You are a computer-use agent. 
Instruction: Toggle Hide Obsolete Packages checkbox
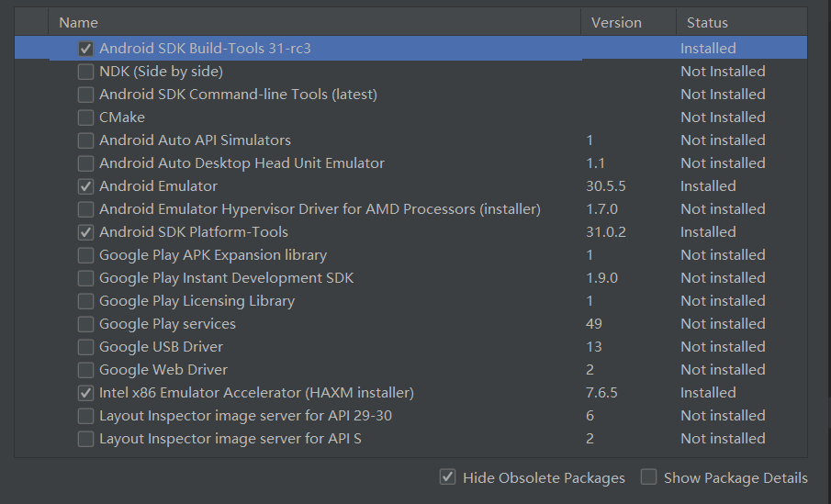(x=447, y=477)
